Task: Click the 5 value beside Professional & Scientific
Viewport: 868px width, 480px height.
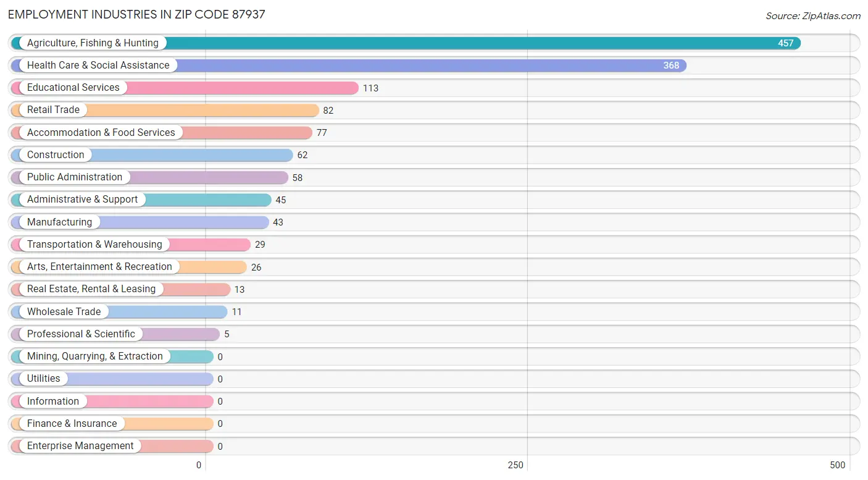Action: pyautogui.click(x=227, y=334)
